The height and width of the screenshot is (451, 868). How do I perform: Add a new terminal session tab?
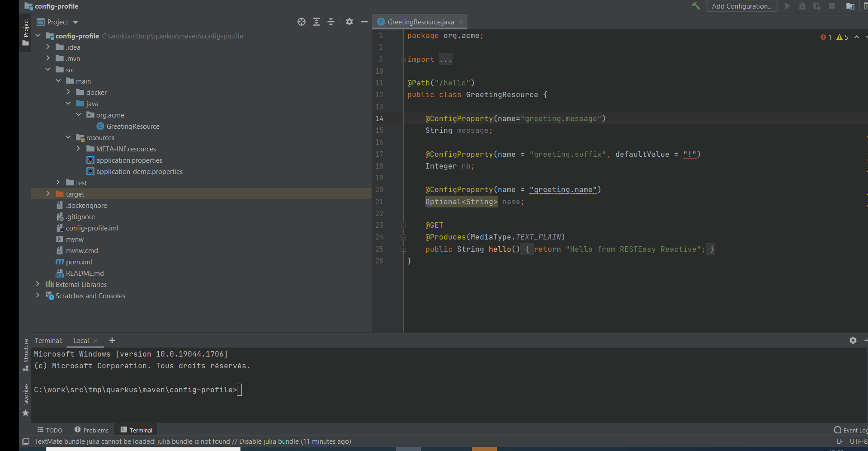tap(112, 340)
